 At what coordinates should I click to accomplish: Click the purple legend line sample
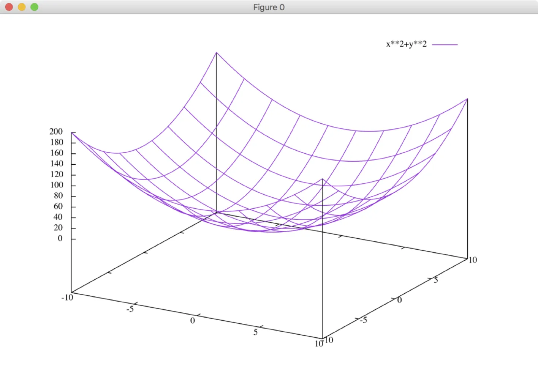tap(445, 44)
